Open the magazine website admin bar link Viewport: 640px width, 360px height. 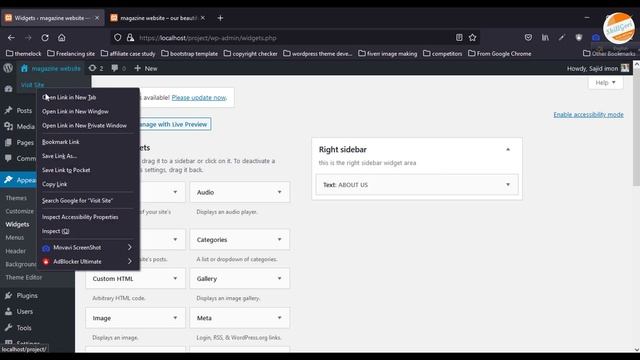point(51,68)
